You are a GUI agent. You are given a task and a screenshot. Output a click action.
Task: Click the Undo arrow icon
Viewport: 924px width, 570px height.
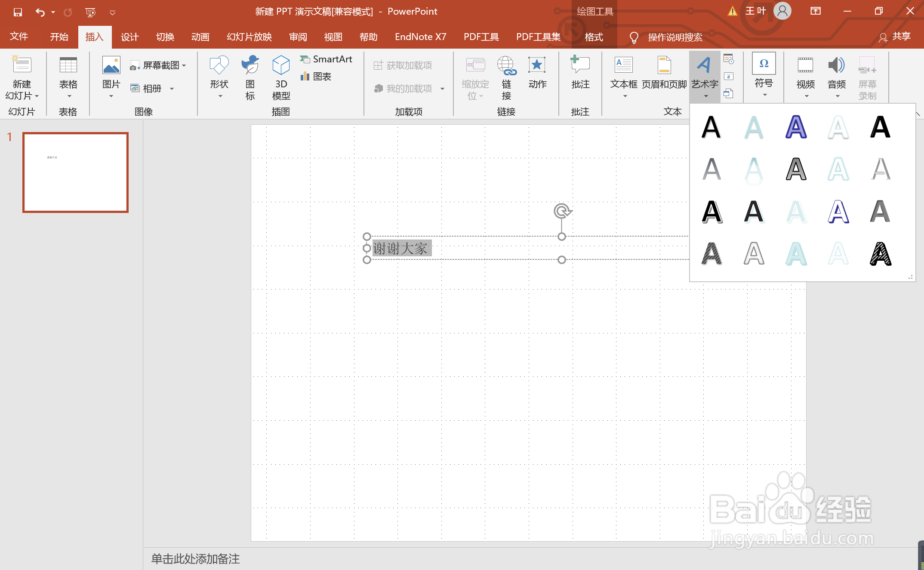click(x=40, y=12)
